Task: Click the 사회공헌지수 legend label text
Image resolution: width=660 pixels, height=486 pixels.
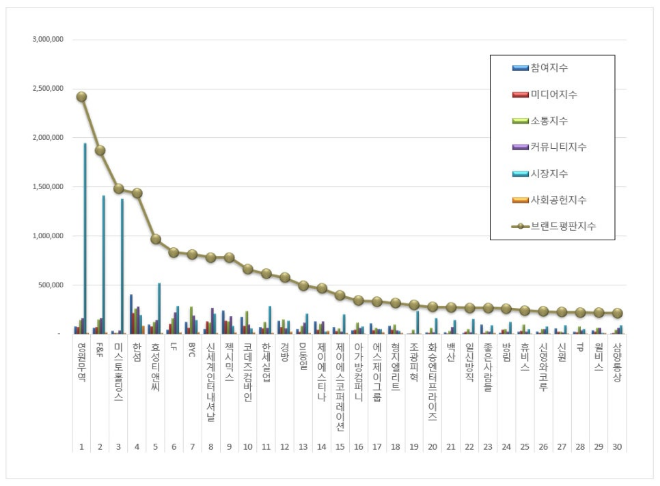Action: [x=565, y=200]
